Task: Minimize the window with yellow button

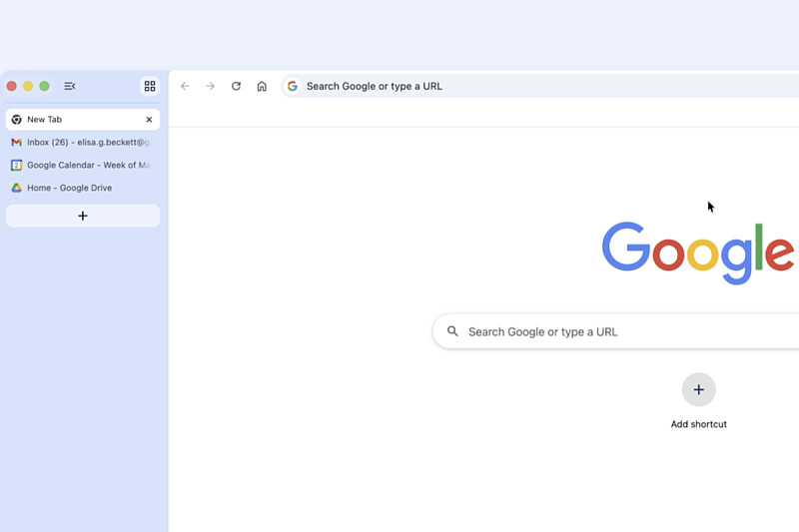Action: pyautogui.click(x=28, y=86)
